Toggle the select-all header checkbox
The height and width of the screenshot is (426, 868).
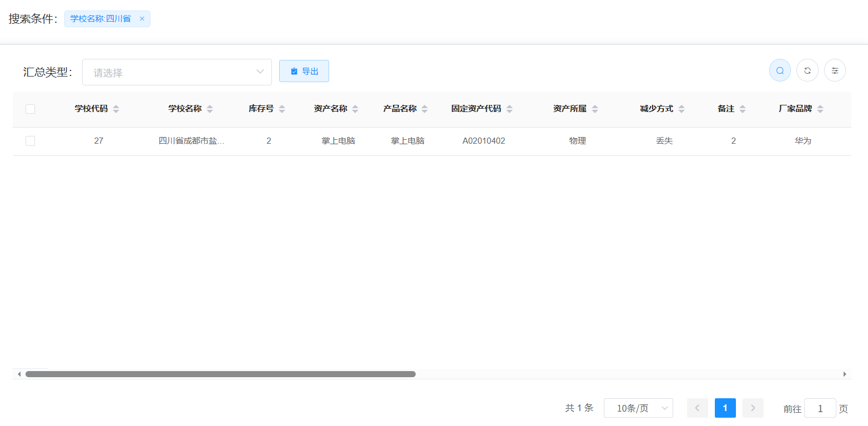[x=31, y=109]
